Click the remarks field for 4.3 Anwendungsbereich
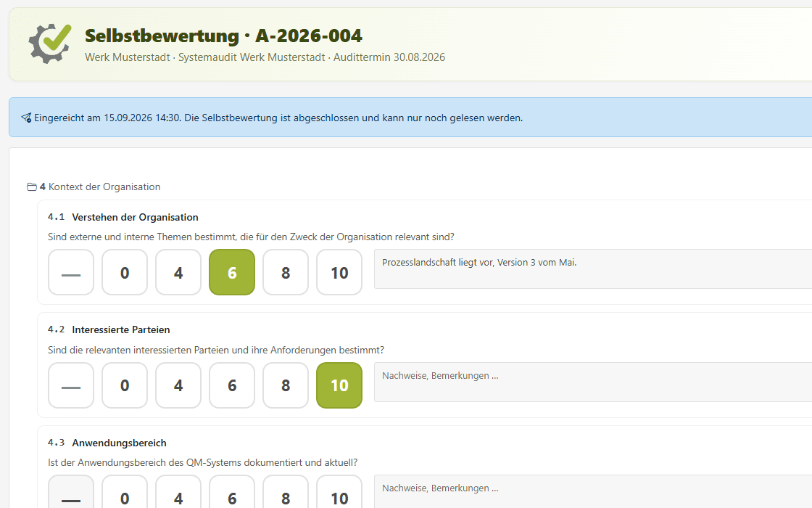 [593, 491]
